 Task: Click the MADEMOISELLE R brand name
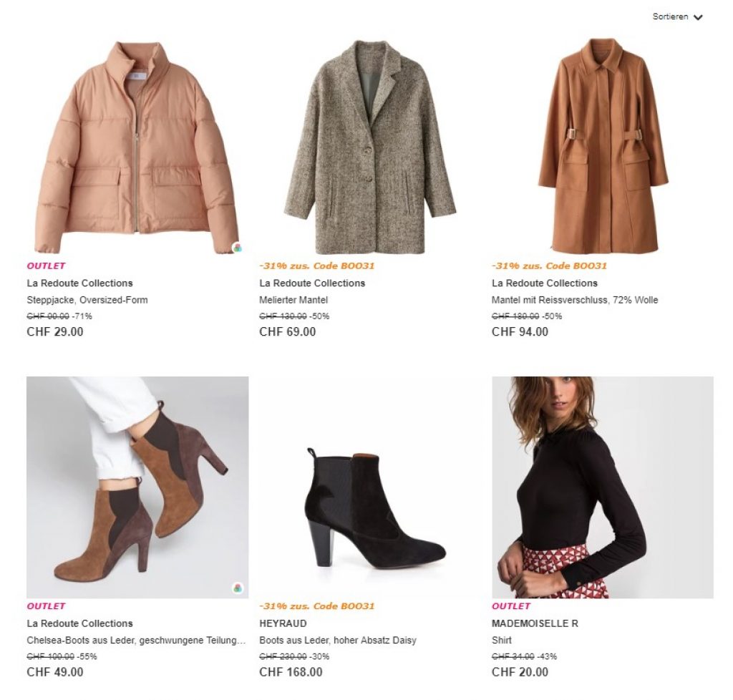click(535, 623)
